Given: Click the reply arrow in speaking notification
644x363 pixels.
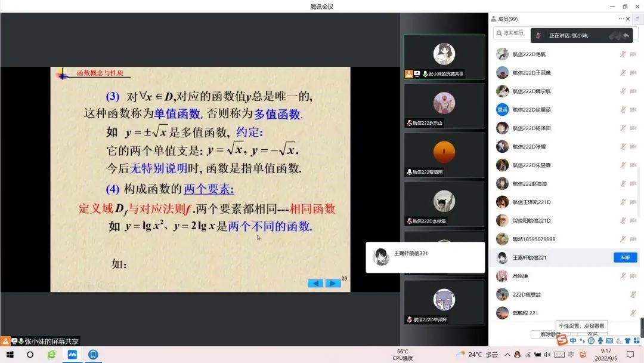Looking at the screenshot, I should (x=626, y=36).
